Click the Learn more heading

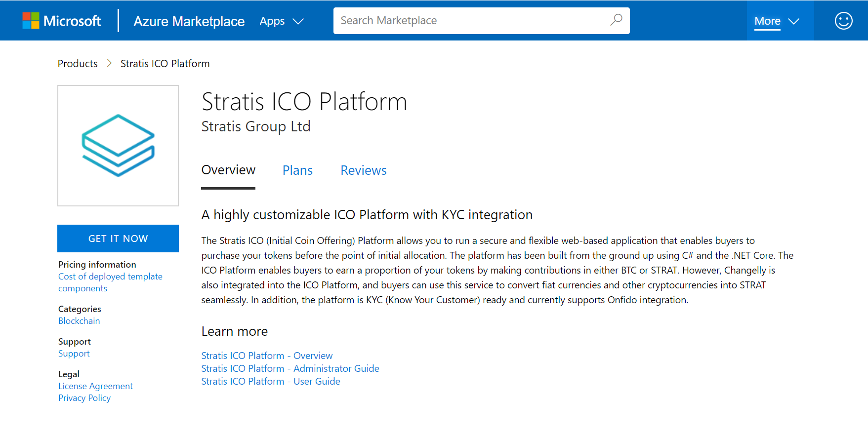[x=235, y=331]
